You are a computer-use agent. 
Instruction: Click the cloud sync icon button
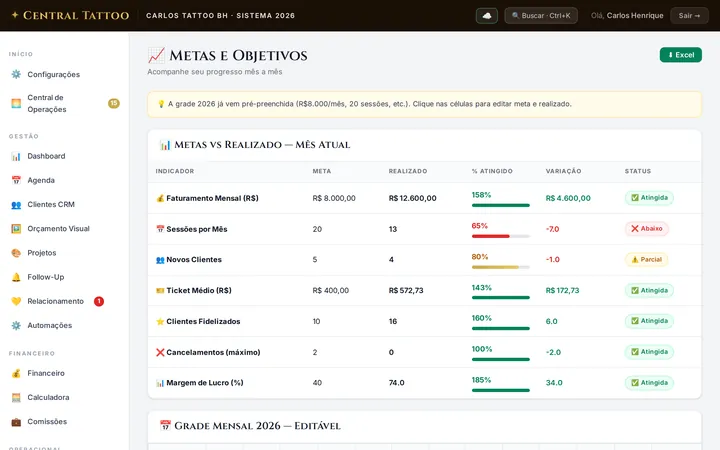pyautogui.click(x=487, y=16)
